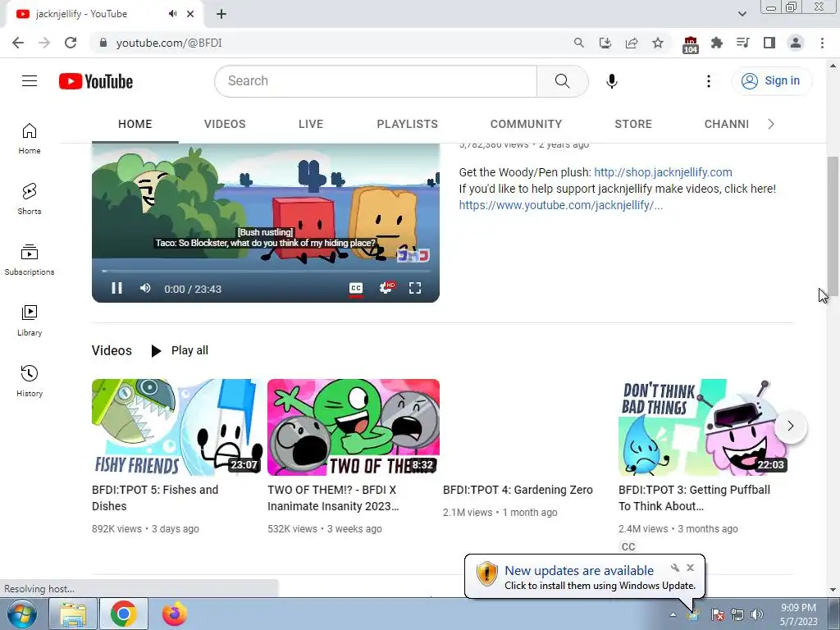Screen dimensions: 840x630
Task: Enter fullscreen on the featured video
Action: click(x=415, y=288)
